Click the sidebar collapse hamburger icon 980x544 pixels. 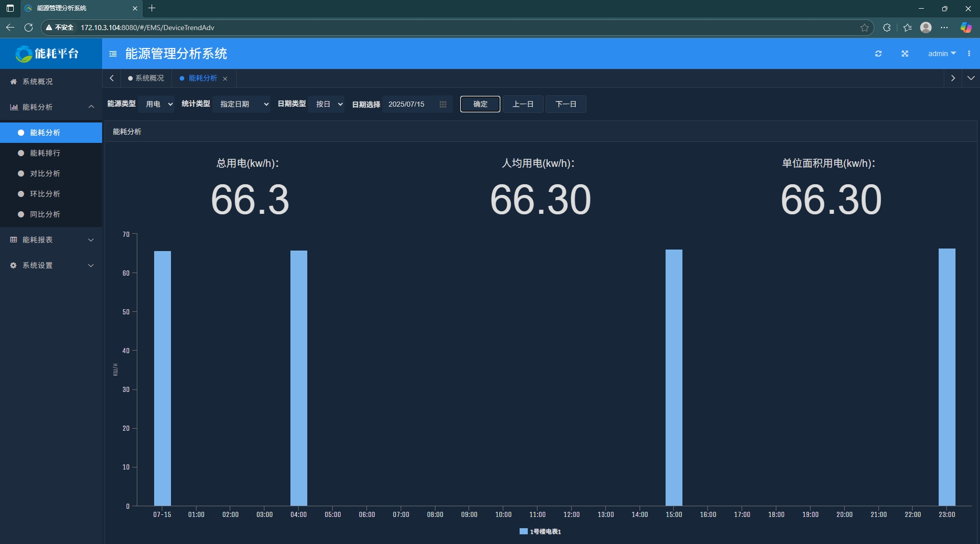tap(113, 54)
